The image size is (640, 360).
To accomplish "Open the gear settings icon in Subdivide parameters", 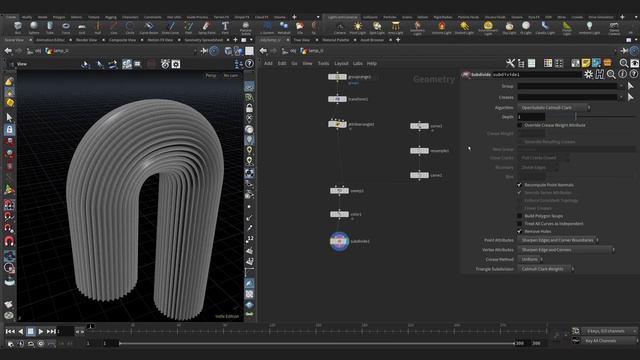I will [x=588, y=74].
